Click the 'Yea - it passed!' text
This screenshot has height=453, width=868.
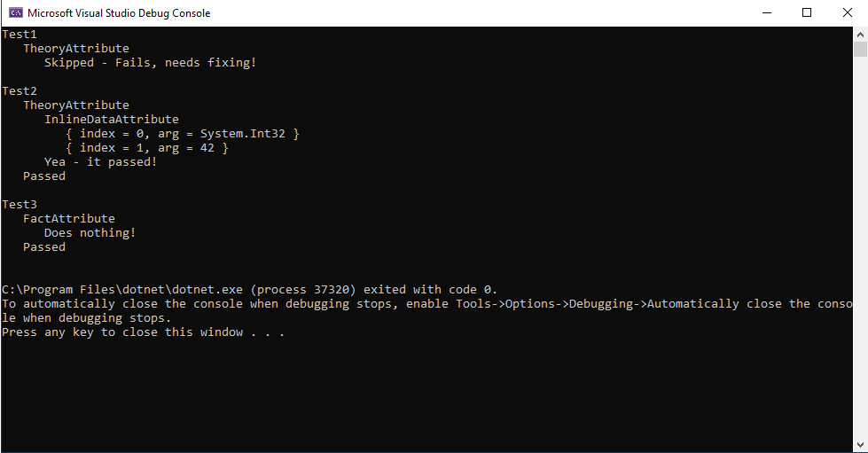coord(101,161)
